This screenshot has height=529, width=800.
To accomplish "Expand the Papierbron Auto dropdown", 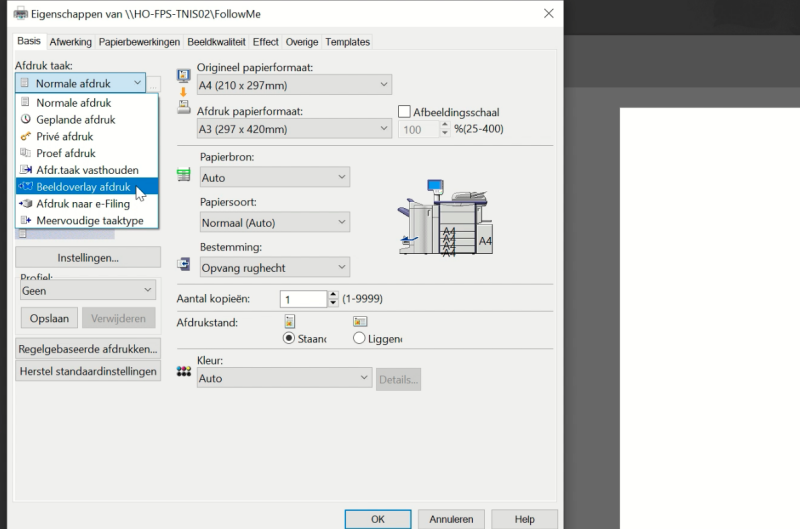I will tap(273, 177).
